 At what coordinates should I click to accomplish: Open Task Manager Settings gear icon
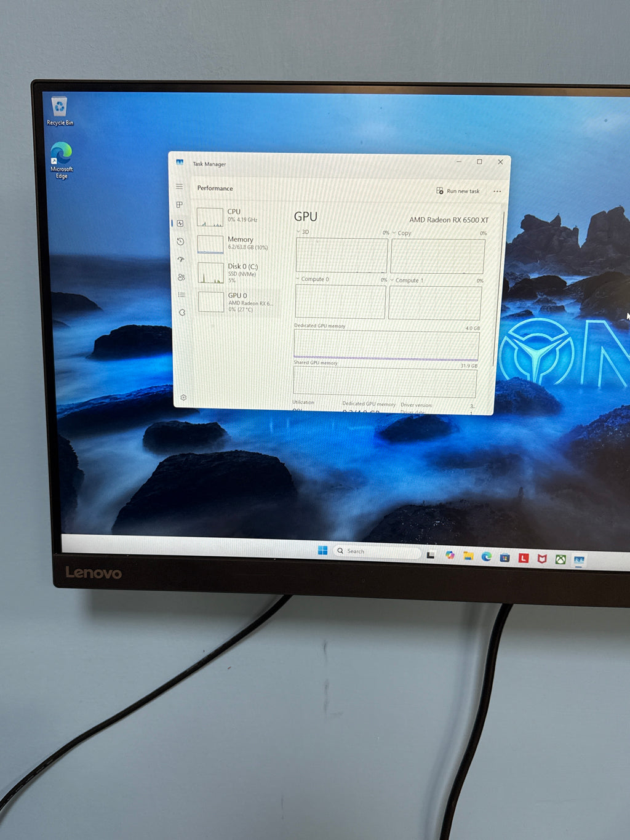[x=183, y=398]
